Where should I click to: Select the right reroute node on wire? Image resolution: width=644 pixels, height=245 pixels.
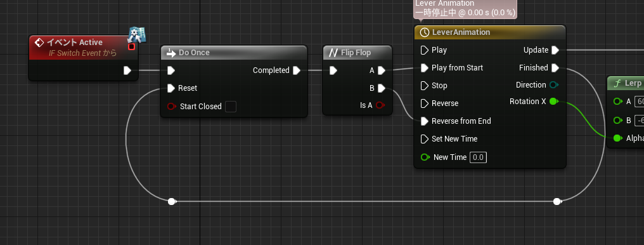(557, 201)
